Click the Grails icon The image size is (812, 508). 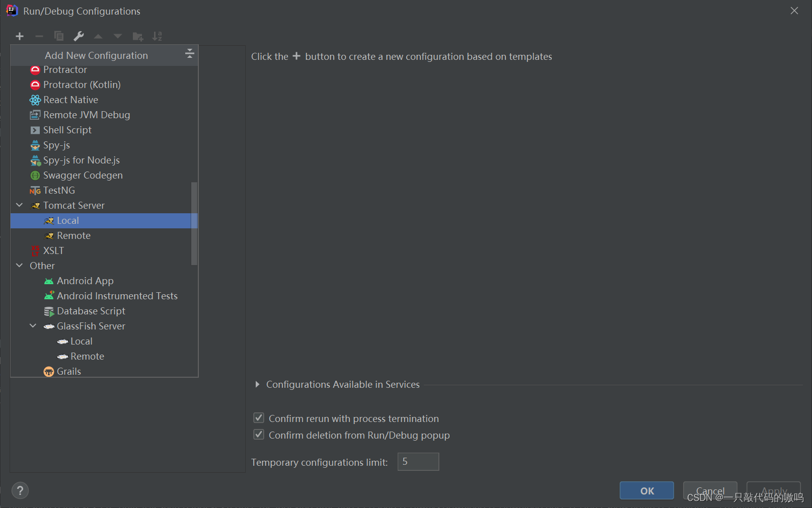49,372
